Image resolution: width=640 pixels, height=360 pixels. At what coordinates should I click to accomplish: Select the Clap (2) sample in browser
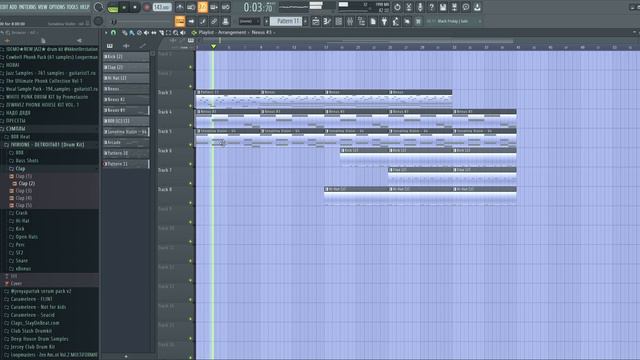(x=27, y=184)
